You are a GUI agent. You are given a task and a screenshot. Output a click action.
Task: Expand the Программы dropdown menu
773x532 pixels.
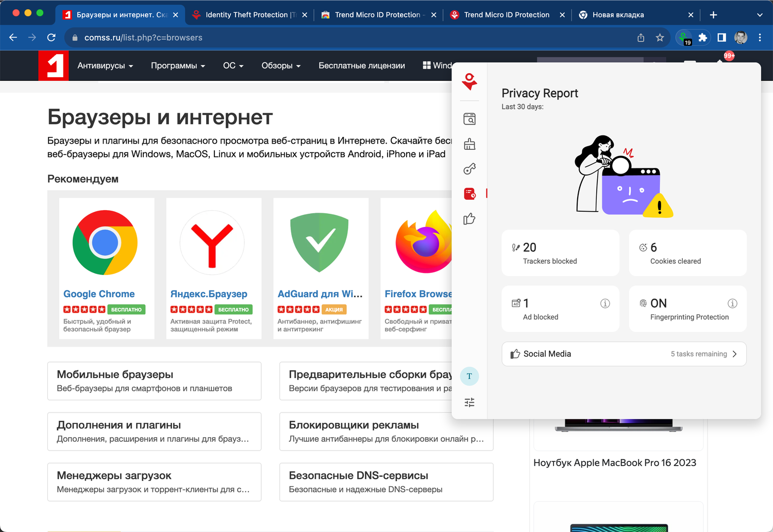(178, 65)
